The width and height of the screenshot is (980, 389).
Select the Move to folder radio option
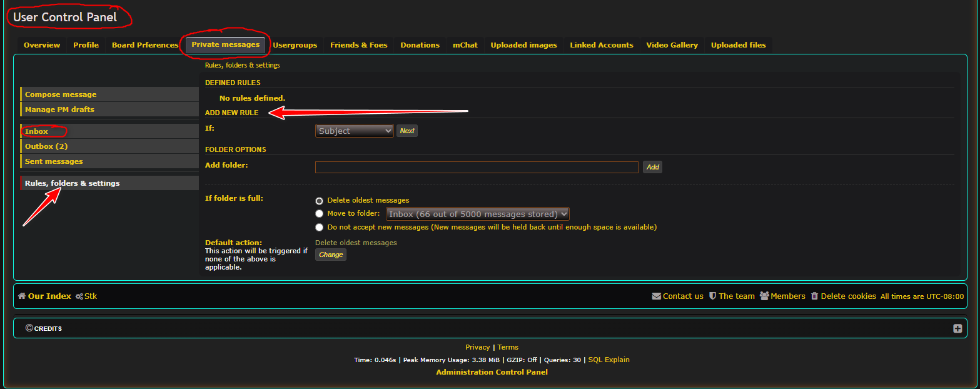320,214
